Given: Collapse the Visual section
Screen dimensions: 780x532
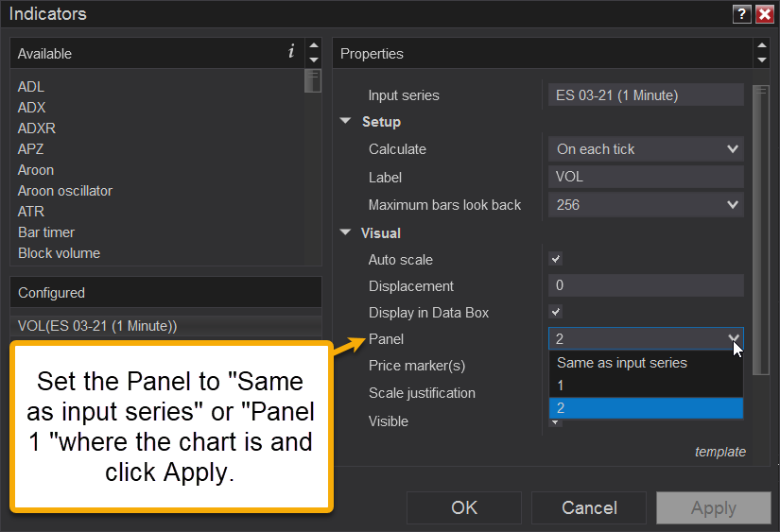Looking at the screenshot, I should coord(346,232).
